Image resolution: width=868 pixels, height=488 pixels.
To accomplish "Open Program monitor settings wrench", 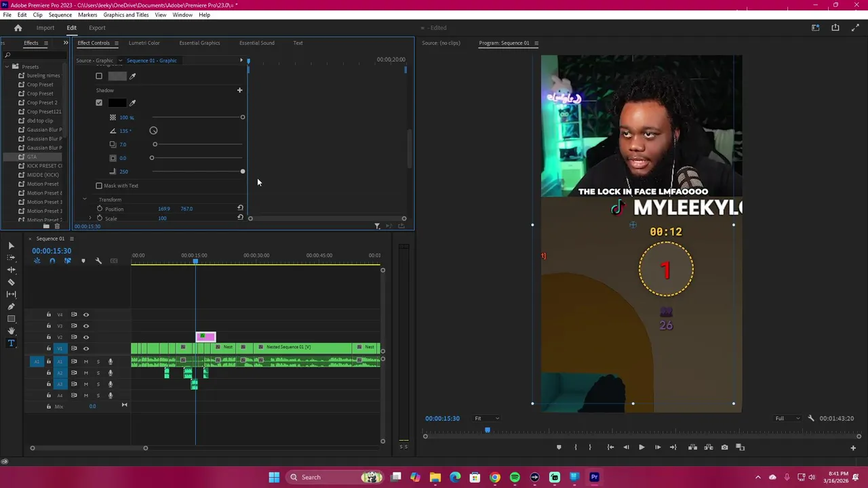I will [x=811, y=418].
